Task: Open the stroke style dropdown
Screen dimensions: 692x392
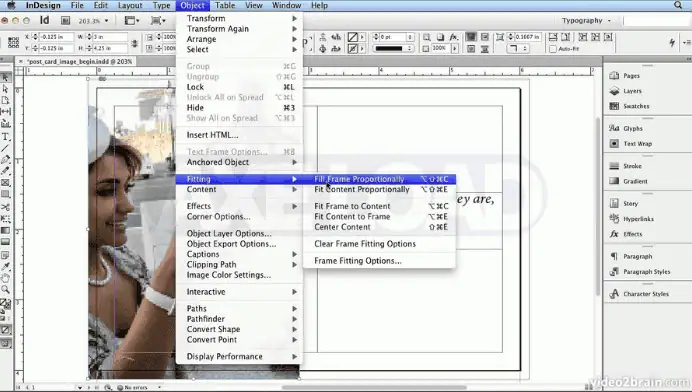Action: tap(393, 48)
